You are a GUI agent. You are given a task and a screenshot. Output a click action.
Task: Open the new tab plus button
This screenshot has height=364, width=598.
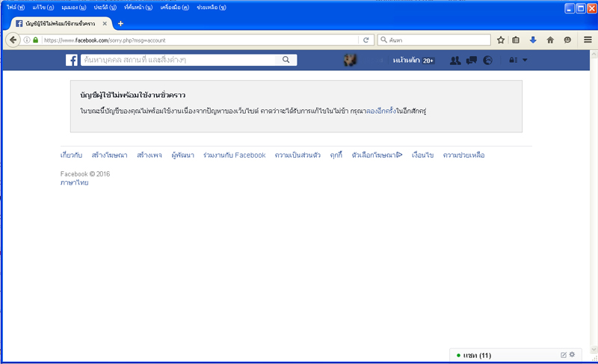[120, 24]
